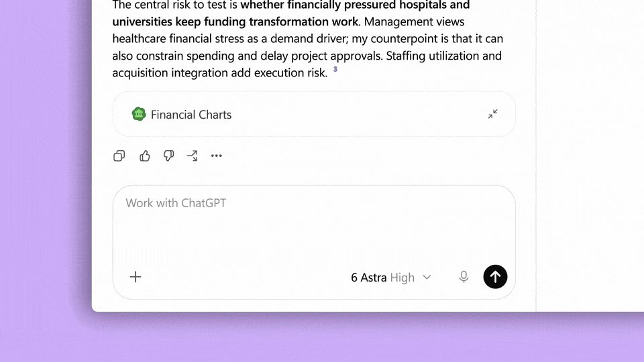Mark the response with thumbs down
The width and height of the screenshot is (644, 362).
(x=168, y=156)
